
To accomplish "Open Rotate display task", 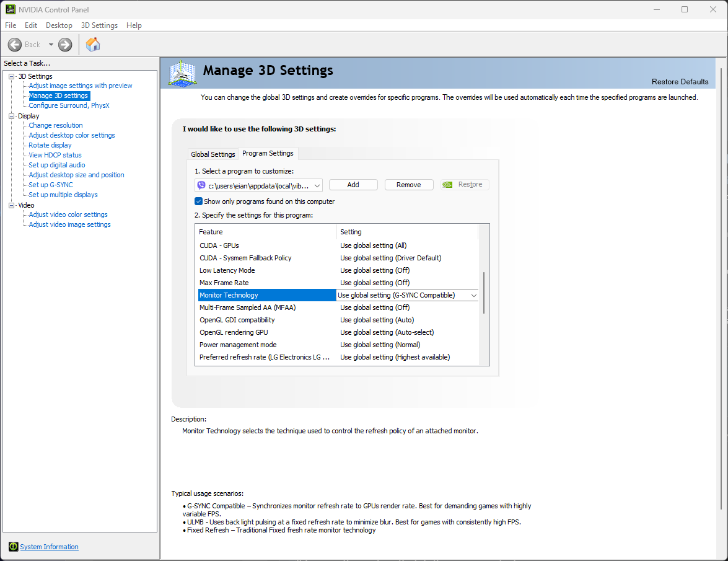I will pos(50,145).
